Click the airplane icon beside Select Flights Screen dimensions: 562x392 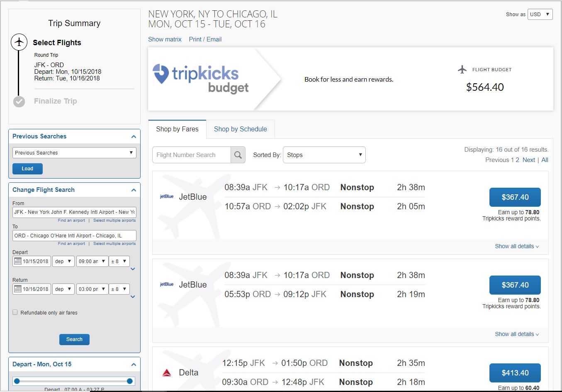point(19,42)
